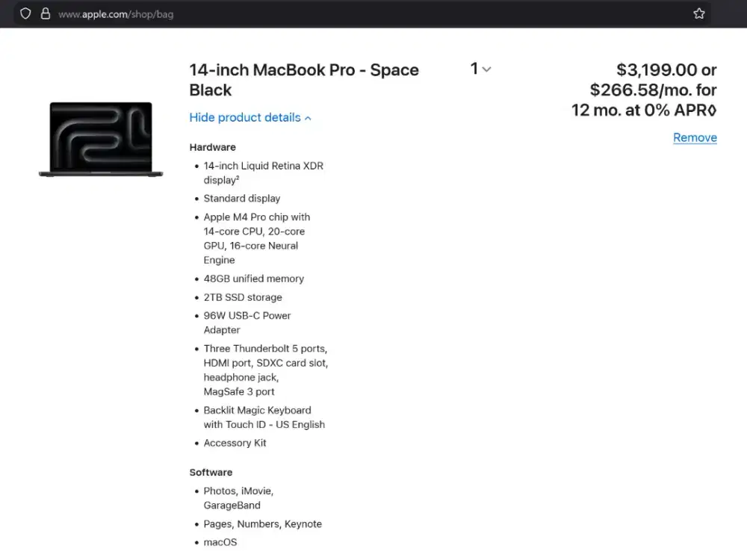The height and width of the screenshot is (560, 747).
Task: Click the Space Black MacBook Pro thumbnail
Action: (102, 138)
